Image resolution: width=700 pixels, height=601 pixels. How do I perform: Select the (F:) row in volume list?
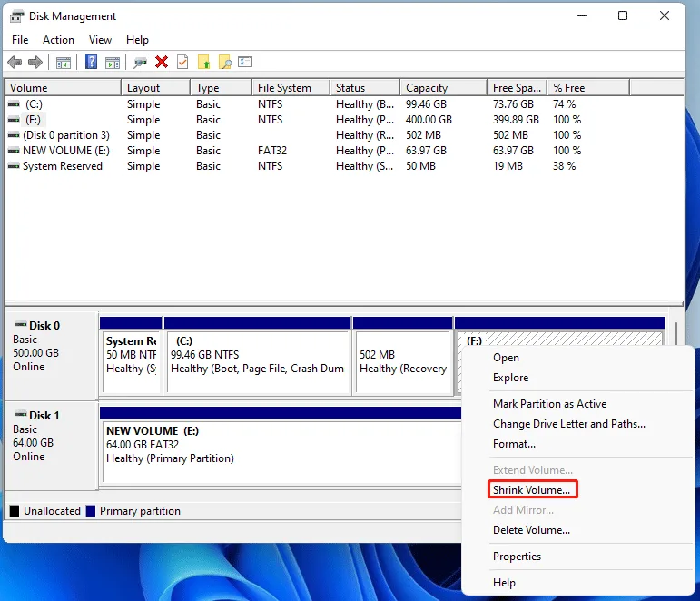33,120
